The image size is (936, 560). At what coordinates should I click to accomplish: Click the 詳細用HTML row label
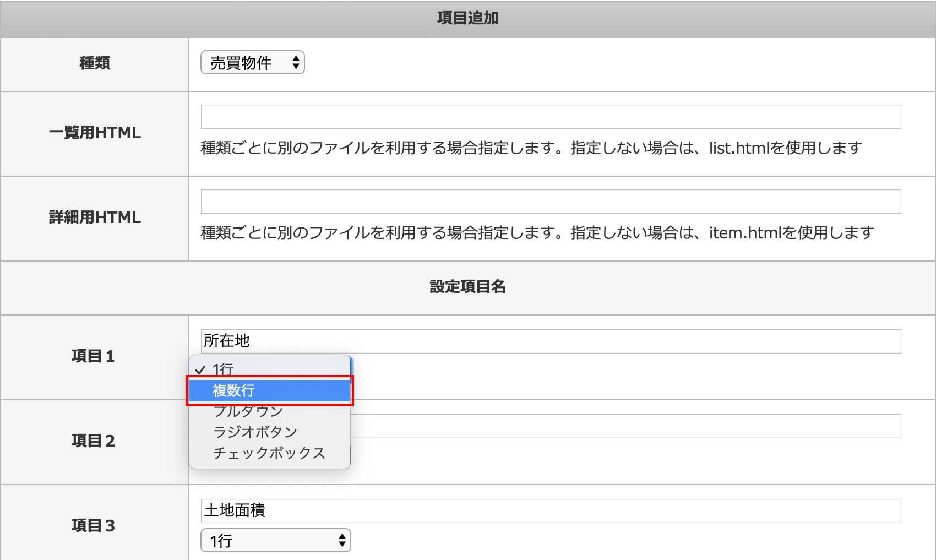click(95, 218)
